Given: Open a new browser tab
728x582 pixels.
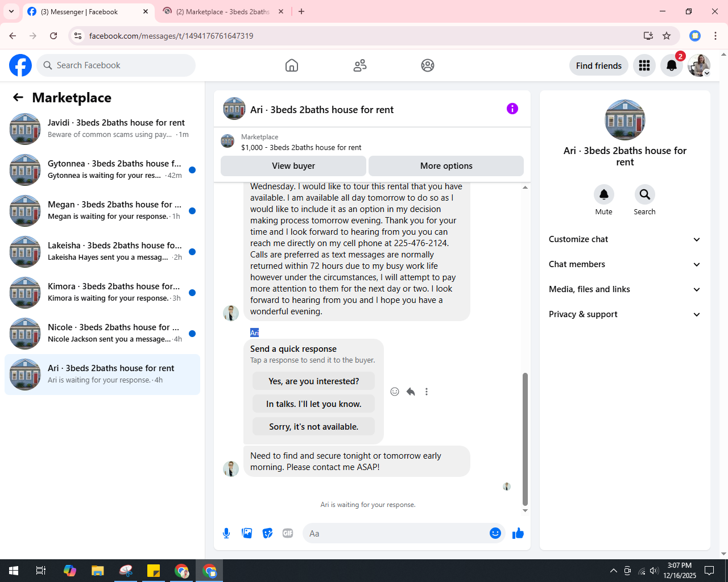Looking at the screenshot, I should [x=301, y=11].
